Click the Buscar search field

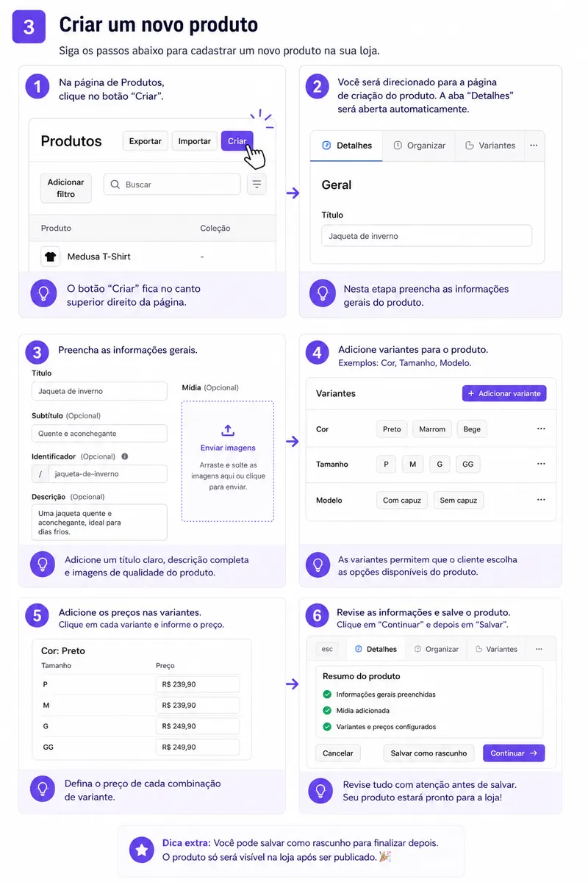point(172,184)
